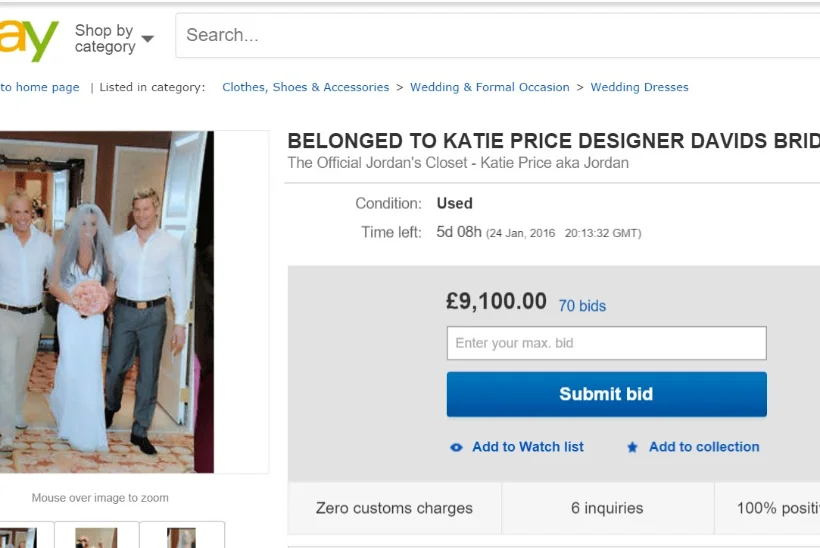
Task: Select the third thumbnail image
Action: point(181,536)
